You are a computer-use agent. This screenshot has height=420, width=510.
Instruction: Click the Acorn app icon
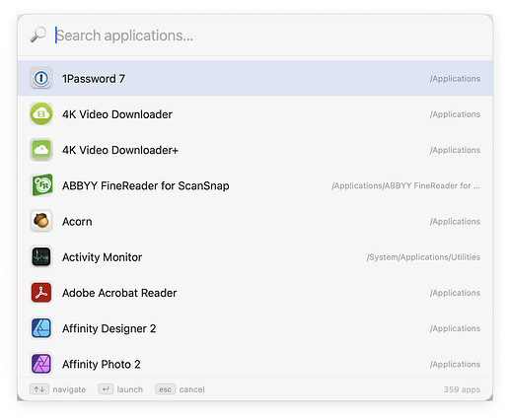[x=41, y=221]
